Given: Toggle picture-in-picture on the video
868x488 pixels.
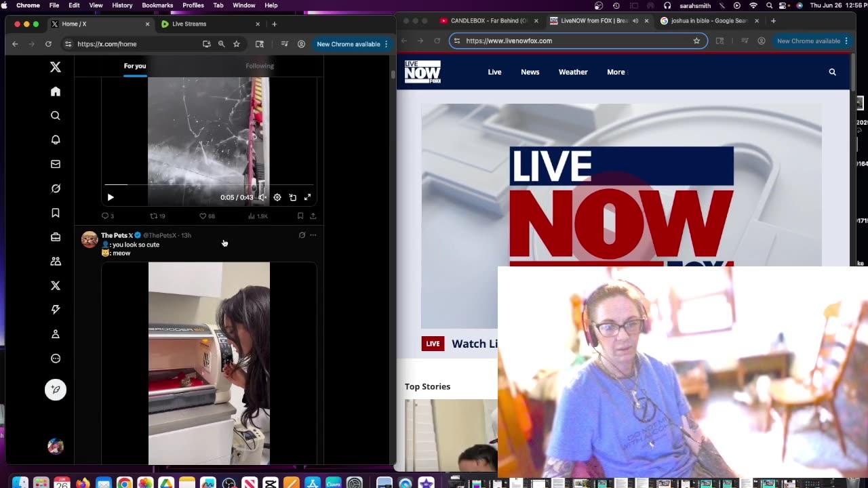Looking at the screenshot, I should click(x=293, y=197).
